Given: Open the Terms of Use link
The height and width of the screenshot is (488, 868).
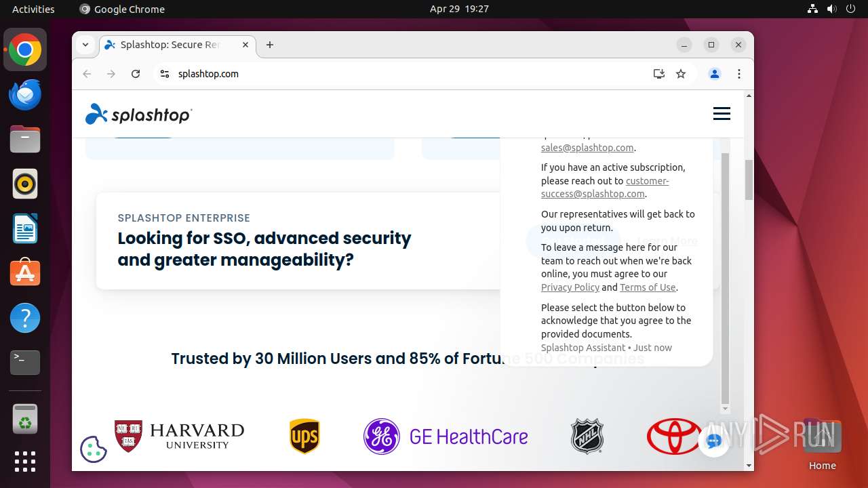Looking at the screenshot, I should click(648, 287).
